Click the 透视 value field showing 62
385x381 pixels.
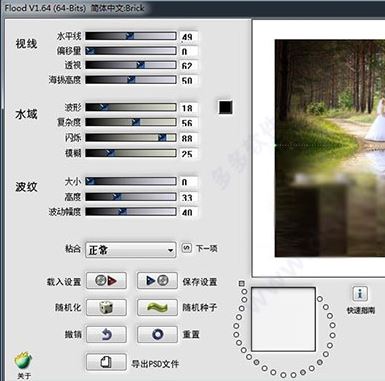click(x=188, y=65)
